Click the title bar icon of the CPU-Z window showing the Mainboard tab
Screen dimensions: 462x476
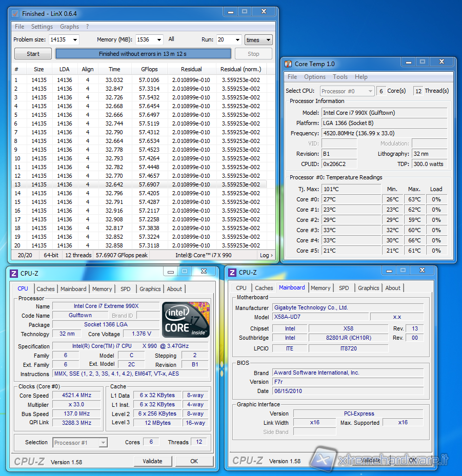(x=232, y=273)
